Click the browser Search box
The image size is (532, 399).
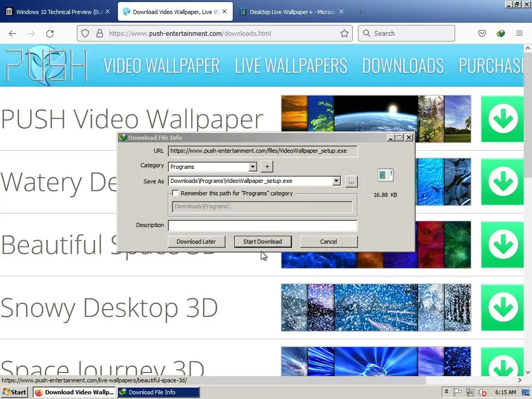406,33
